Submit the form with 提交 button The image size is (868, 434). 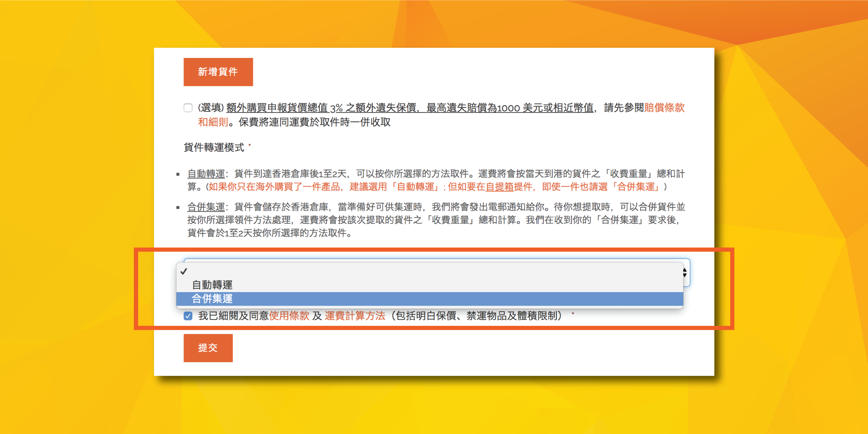[208, 348]
